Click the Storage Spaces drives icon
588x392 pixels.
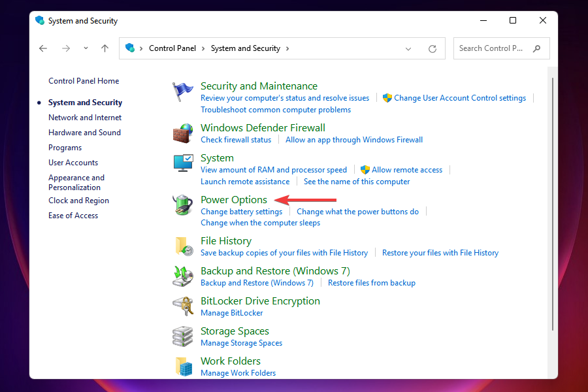point(183,336)
